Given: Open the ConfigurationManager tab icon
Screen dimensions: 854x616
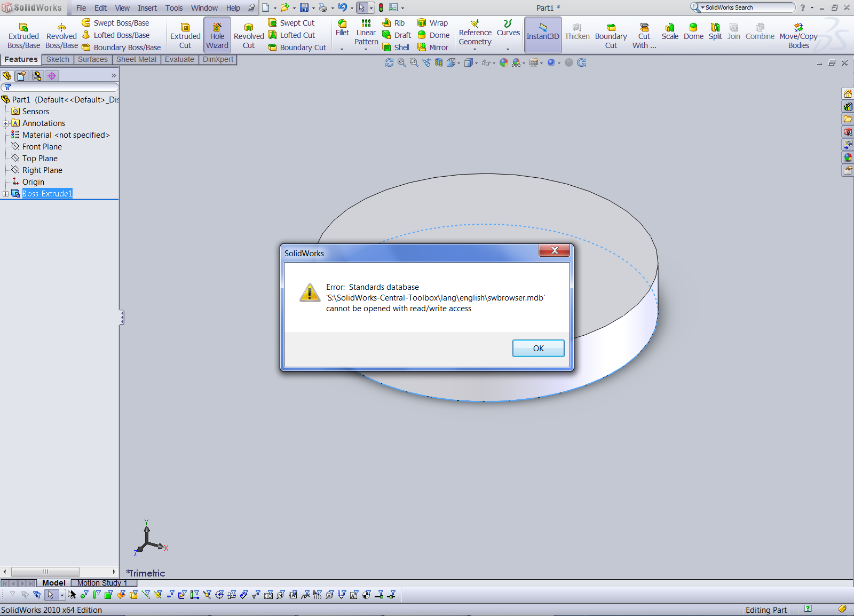Looking at the screenshot, I should pyautogui.click(x=36, y=76).
